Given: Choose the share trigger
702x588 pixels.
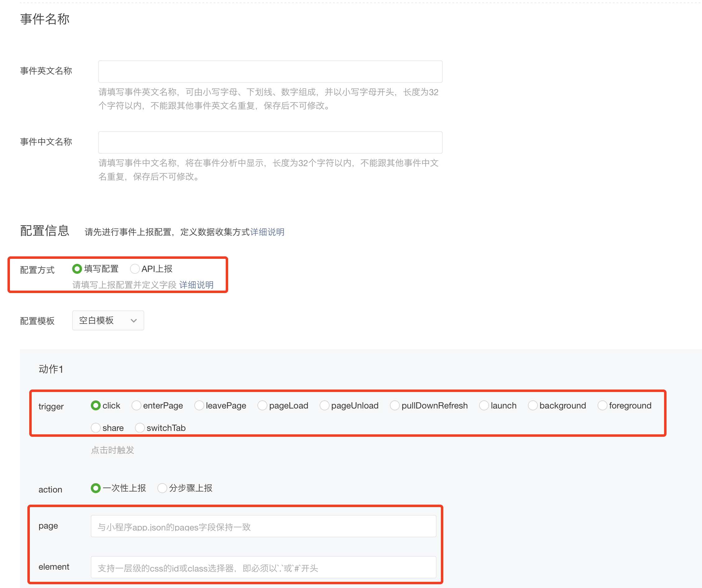Looking at the screenshot, I should (x=96, y=428).
